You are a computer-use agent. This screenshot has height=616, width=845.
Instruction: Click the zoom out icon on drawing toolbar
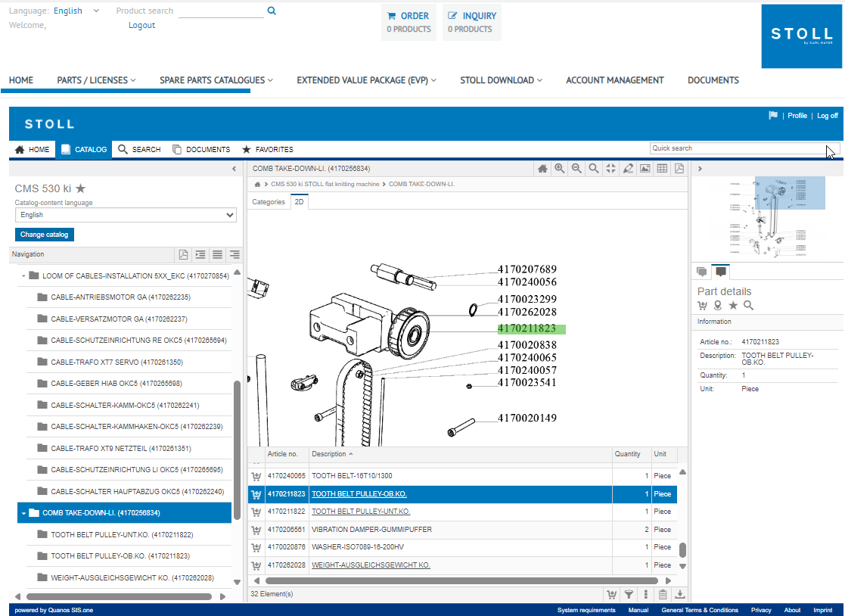576,169
